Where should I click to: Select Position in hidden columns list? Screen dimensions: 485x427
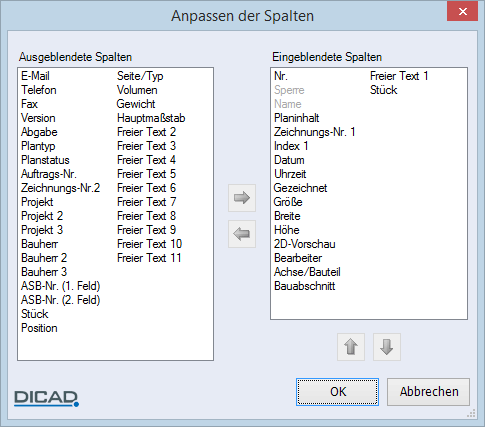coord(39,328)
